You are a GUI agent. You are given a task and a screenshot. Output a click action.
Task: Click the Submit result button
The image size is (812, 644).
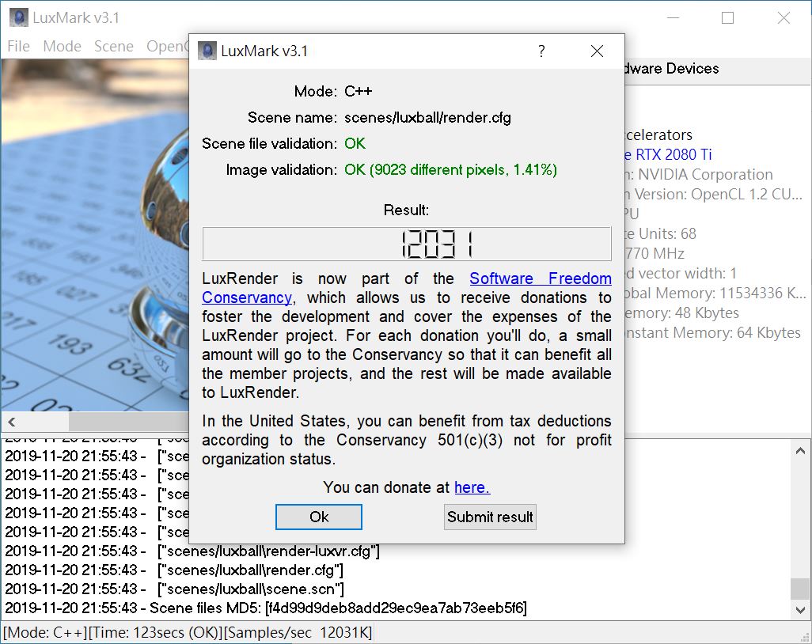pos(490,517)
